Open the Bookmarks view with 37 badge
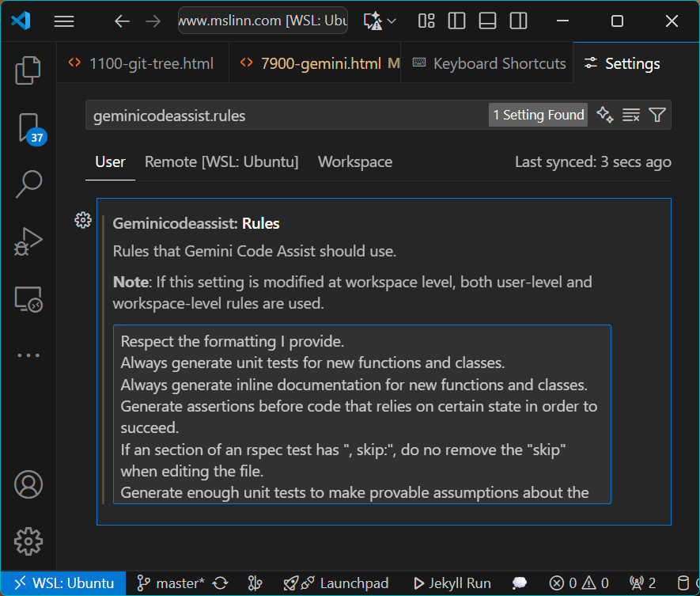 pos(28,127)
